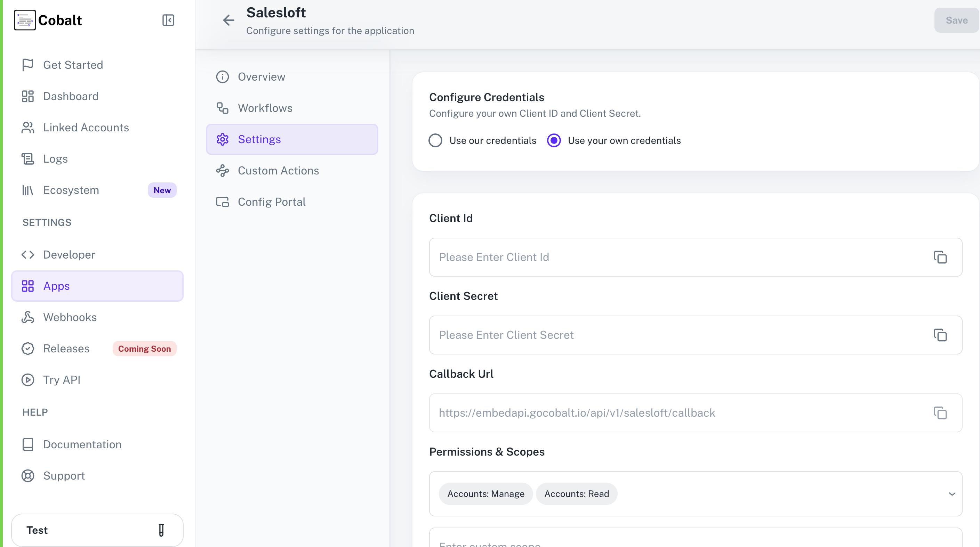Copy the Client Id using the copy icon
This screenshot has width=980, height=547.
click(x=940, y=258)
